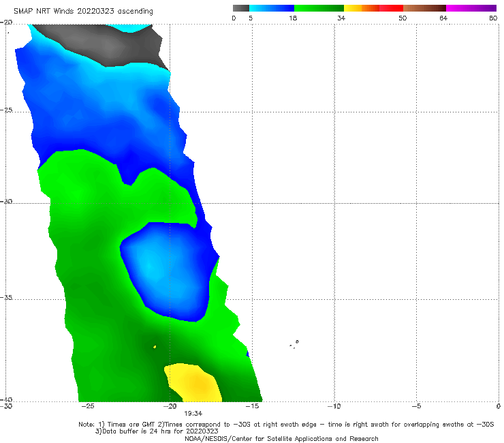
Task: Click the 'SMAP NRT Winds 20220323 ascending' title
Action: click(83, 12)
